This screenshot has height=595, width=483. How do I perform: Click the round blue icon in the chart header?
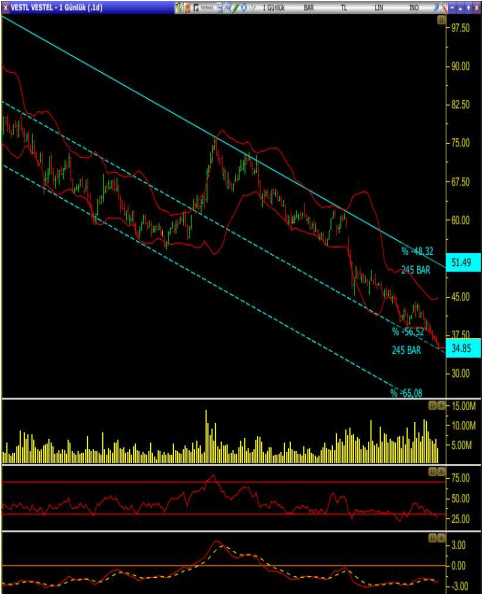point(244,8)
